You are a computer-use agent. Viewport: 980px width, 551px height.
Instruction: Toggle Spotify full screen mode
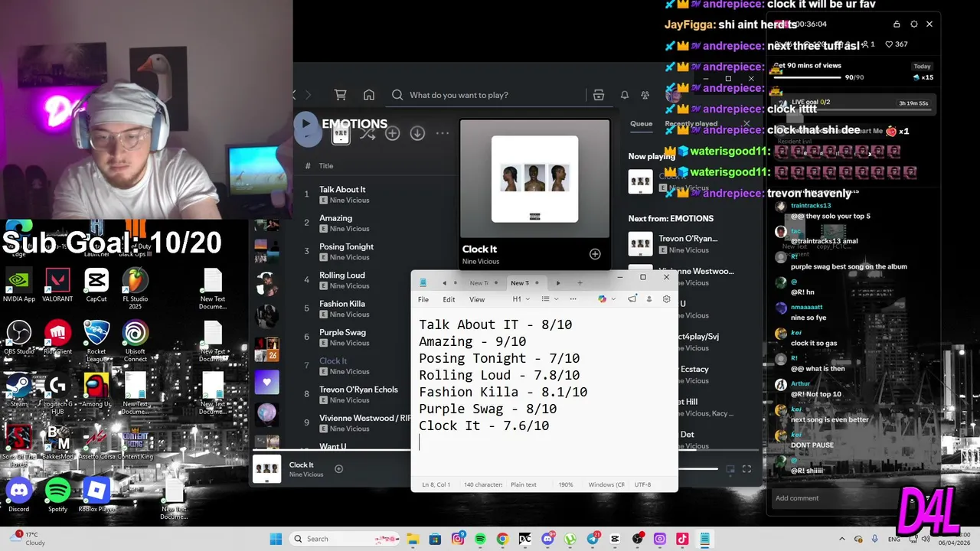pyautogui.click(x=746, y=469)
